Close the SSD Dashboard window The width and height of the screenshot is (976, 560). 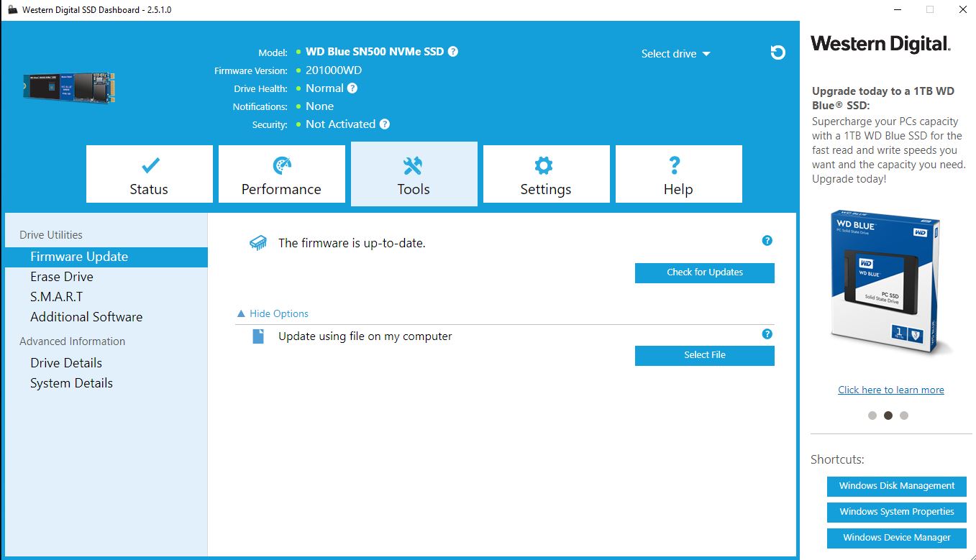click(x=962, y=10)
